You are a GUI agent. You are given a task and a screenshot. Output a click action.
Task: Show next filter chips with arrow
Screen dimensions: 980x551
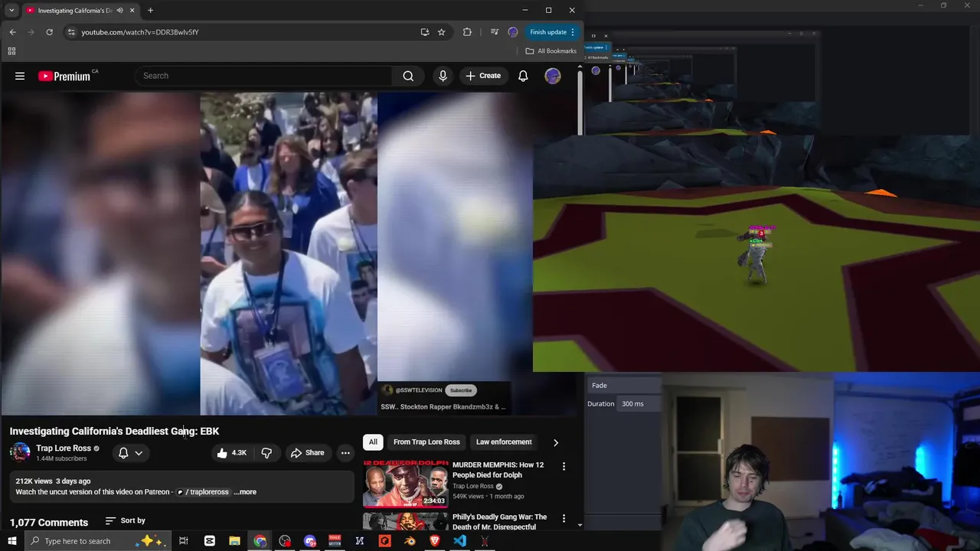click(556, 442)
